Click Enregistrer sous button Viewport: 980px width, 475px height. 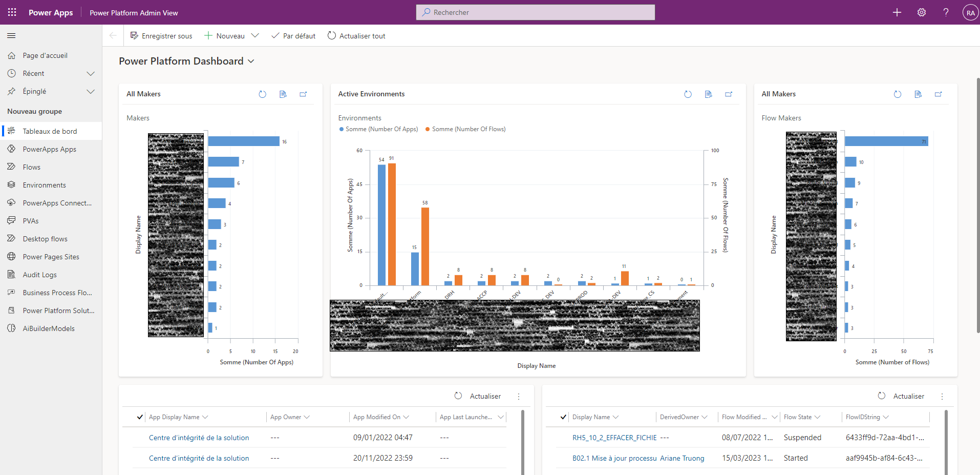[161, 36]
